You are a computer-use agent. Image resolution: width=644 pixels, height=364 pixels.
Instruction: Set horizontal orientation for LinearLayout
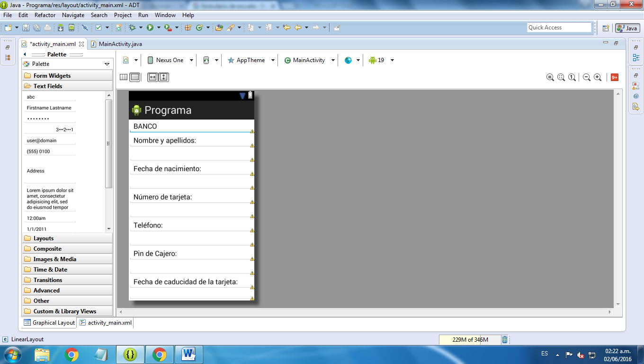[124, 77]
